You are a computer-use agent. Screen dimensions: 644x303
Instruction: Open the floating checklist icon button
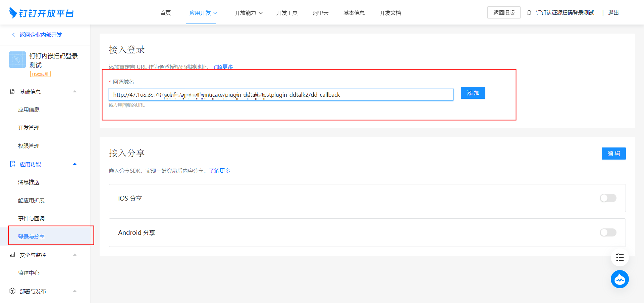click(620, 258)
